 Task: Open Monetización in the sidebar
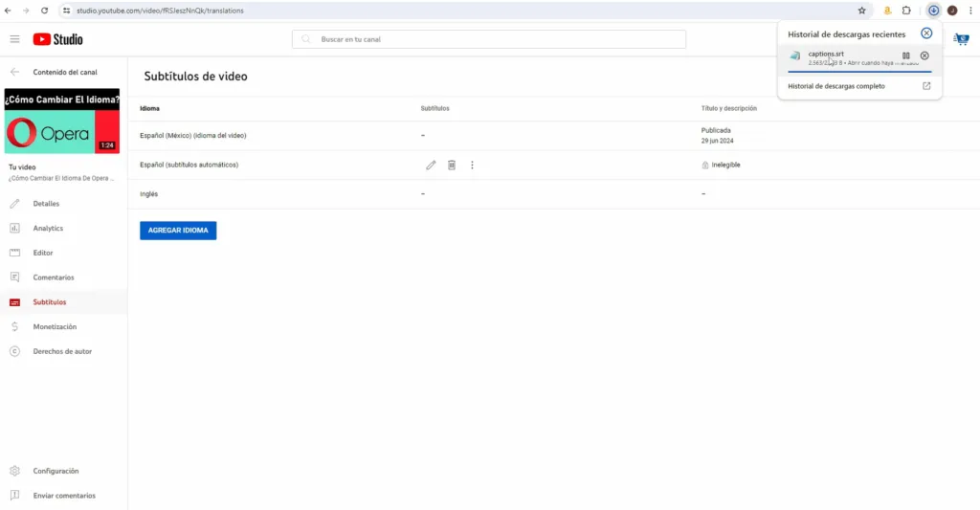click(x=64, y=327)
